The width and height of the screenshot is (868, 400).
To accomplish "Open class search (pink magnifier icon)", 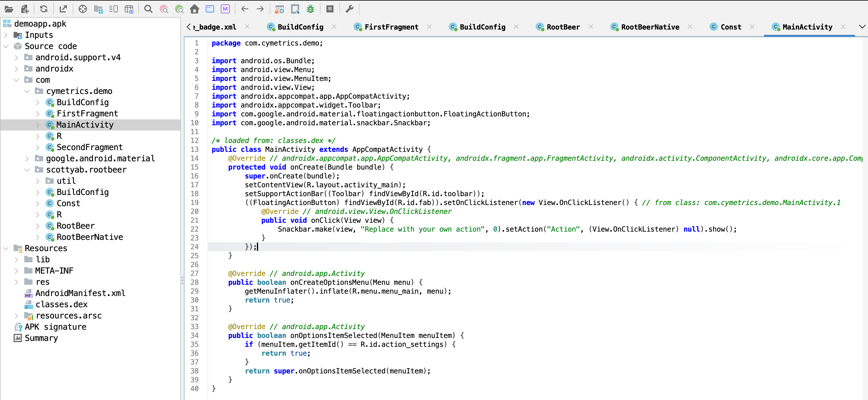I will [164, 9].
